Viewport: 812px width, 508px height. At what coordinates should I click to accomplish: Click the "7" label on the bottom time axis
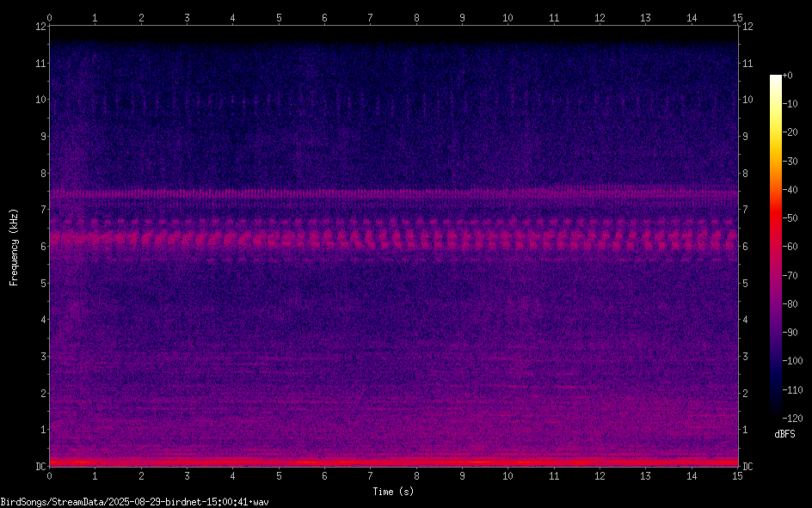(370, 476)
